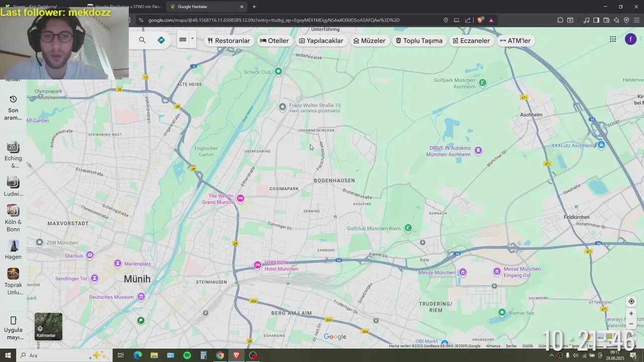Show hidden system tray icons
Image resolution: width=644 pixels, height=362 pixels.
pyautogui.click(x=551, y=355)
